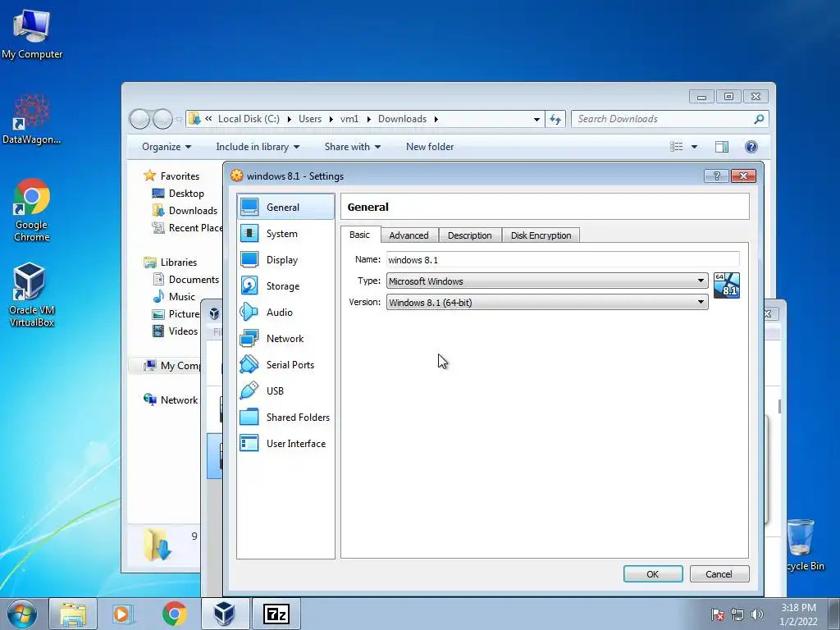
Task: Click the volume speaker tray icon
Action: coord(756,614)
